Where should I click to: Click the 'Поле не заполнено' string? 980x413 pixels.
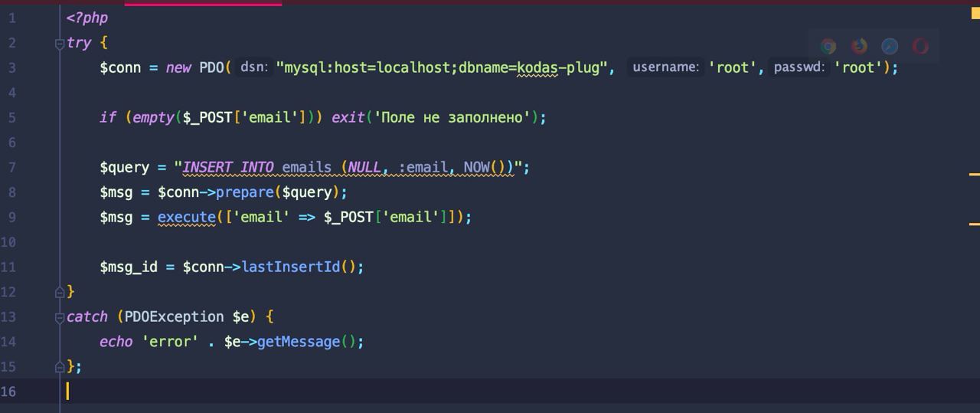[452, 117]
